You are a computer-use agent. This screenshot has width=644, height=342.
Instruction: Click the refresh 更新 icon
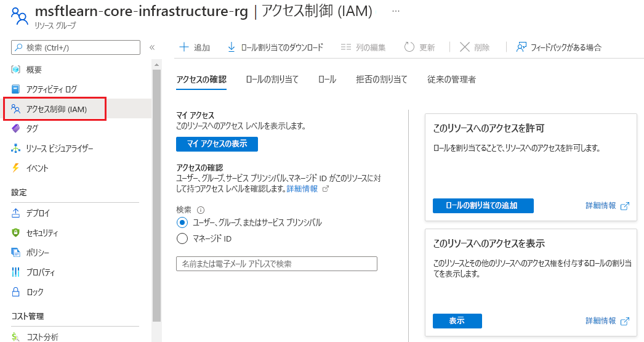(x=409, y=47)
